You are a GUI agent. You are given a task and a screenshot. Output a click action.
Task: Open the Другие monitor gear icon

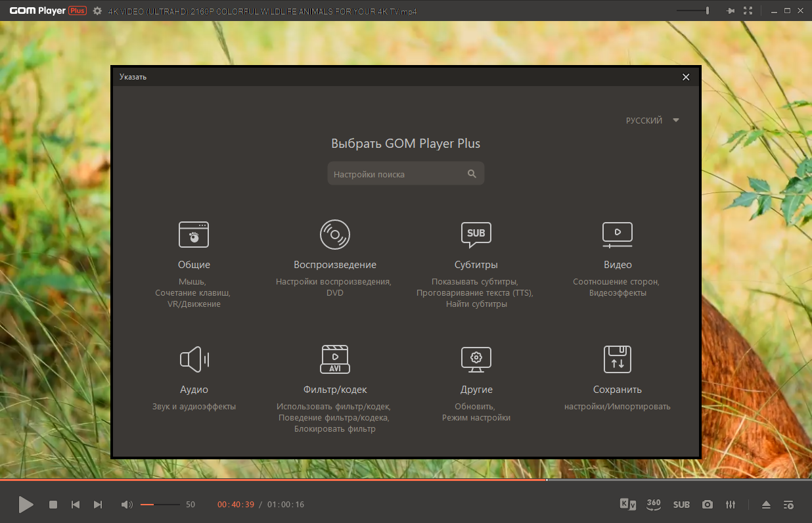tap(476, 359)
